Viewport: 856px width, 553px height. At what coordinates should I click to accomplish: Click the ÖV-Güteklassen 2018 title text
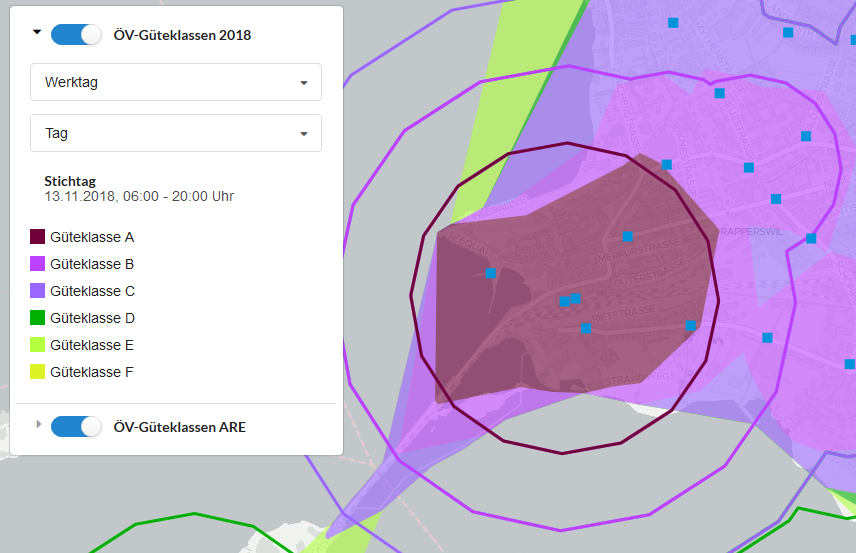[182, 35]
